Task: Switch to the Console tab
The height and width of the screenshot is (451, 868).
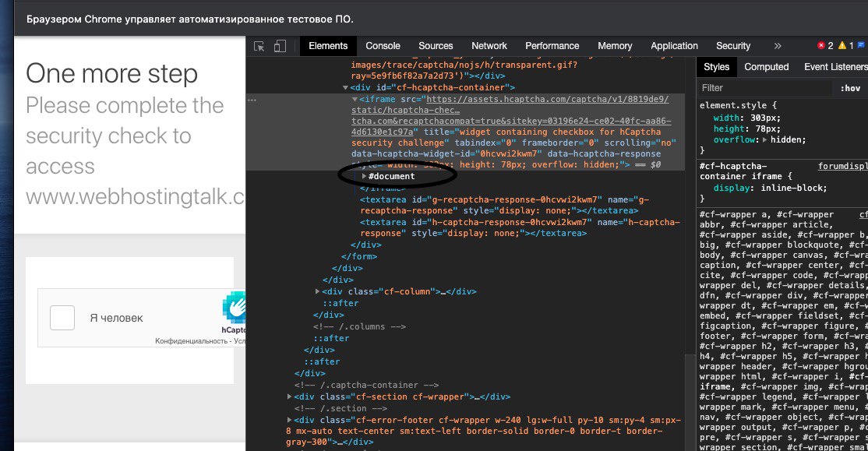Action: pyautogui.click(x=383, y=46)
